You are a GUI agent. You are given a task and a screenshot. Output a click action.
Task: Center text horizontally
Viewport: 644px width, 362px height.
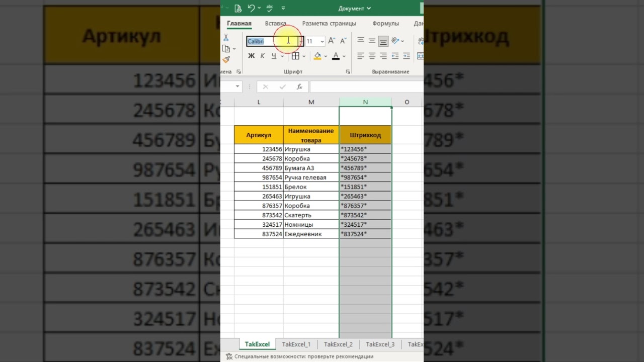tap(372, 56)
